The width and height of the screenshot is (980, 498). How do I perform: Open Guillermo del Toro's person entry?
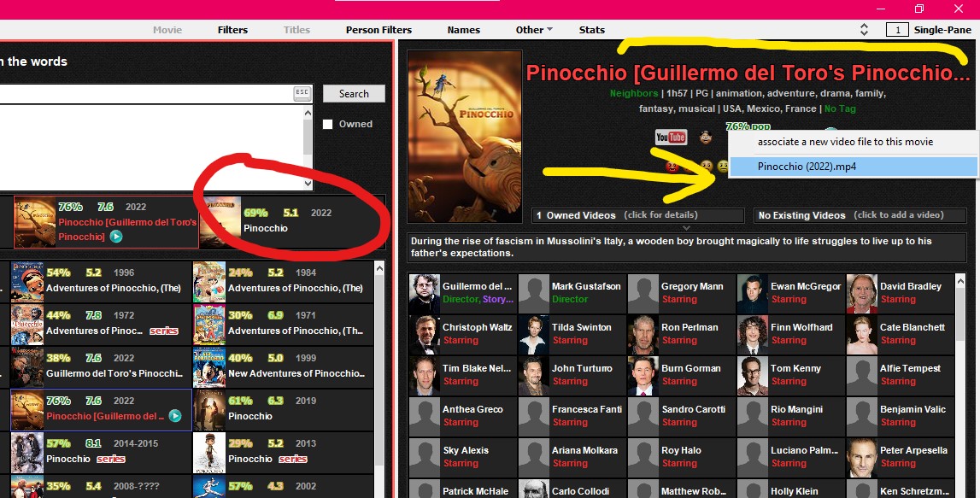tap(462, 293)
